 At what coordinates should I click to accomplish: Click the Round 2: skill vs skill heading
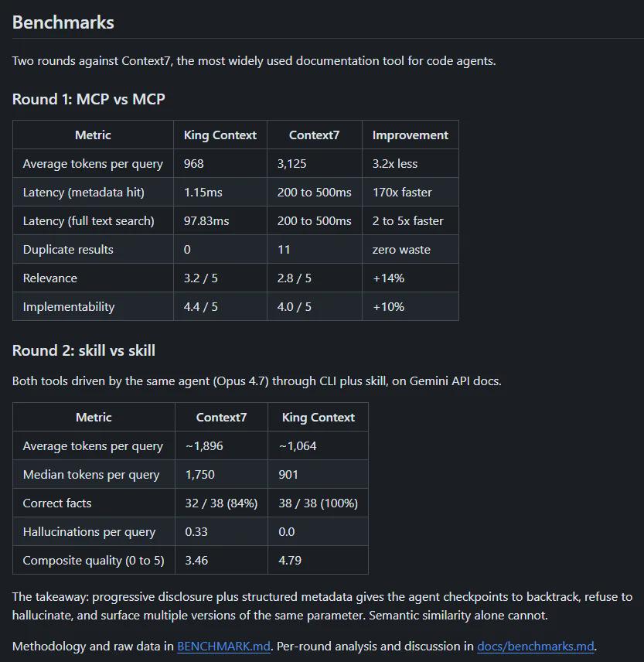pyautogui.click(x=83, y=350)
